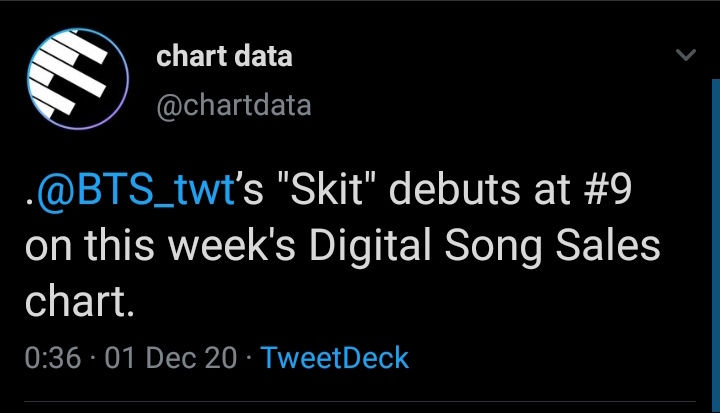Image resolution: width=720 pixels, height=413 pixels.
Task: Click the "01 Dec 20" date
Action: pyautogui.click(x=172, y=358)
